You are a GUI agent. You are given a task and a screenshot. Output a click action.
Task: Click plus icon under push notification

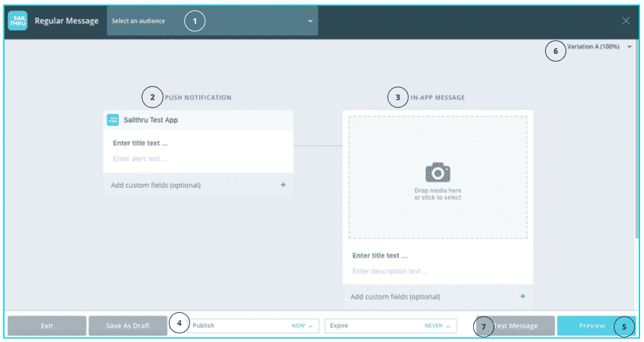[283, 185]
